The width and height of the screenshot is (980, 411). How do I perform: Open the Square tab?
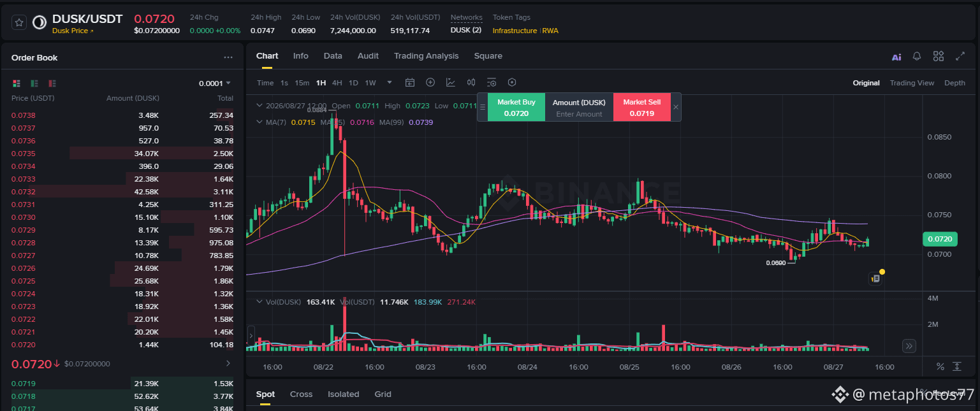pyautogui.click(x=488, y=56)
